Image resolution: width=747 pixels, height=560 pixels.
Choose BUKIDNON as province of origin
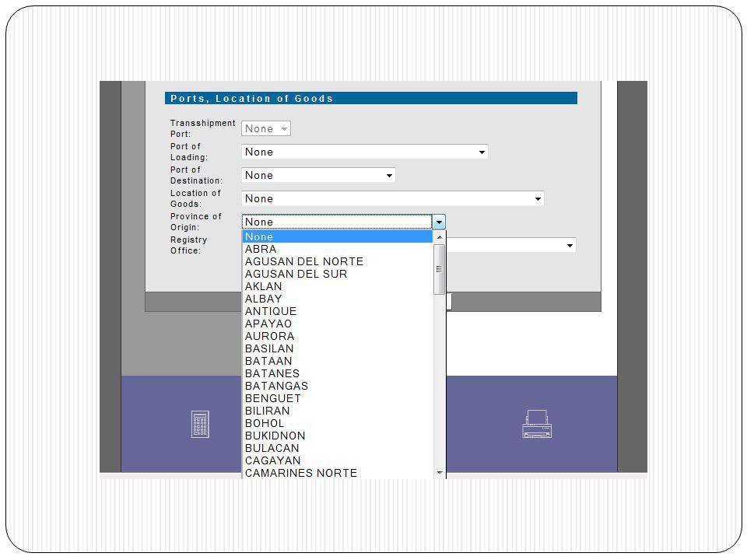tap(337, 436)
